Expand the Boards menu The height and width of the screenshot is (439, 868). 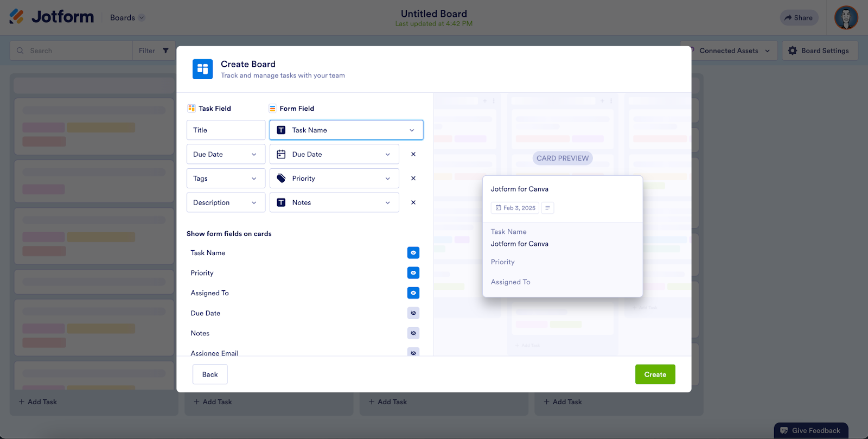click(127, 17)
